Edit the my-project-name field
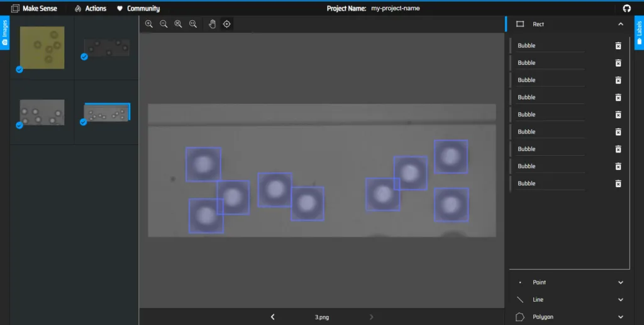The width and height of the screenshot is (644, 325). click(395, 8)
